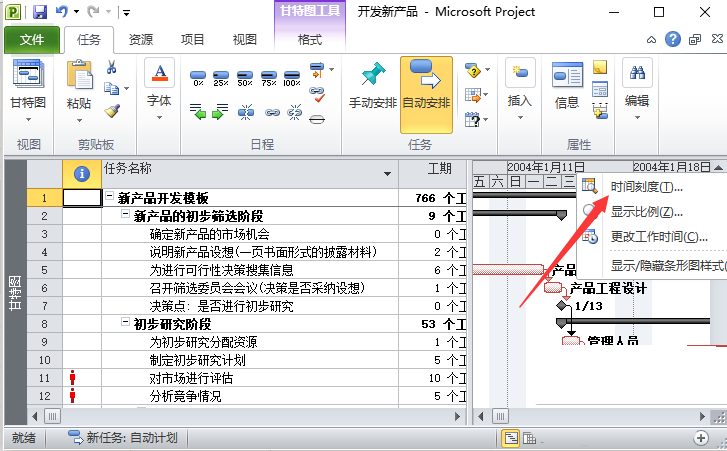727x451 pixels.
Task: Choose 显示/隐藏条形图样式 menu item
Action: tap(668, 265)
